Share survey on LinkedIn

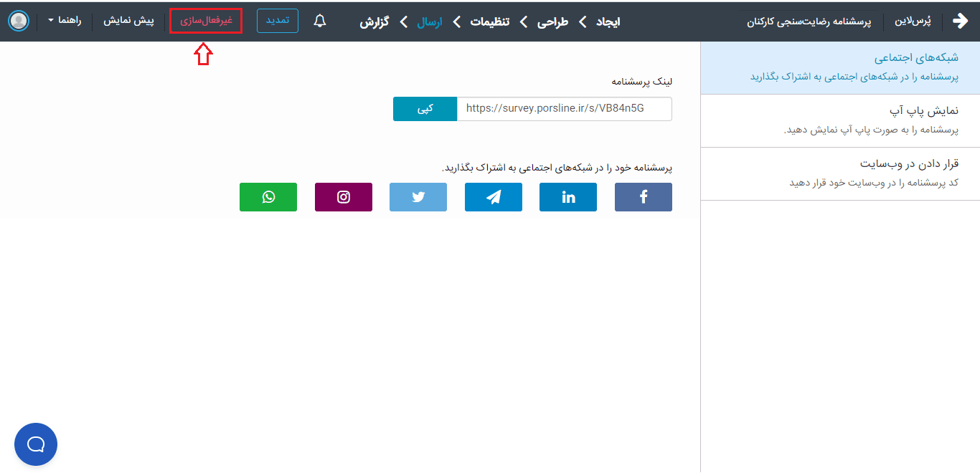[x=567, y=197]
